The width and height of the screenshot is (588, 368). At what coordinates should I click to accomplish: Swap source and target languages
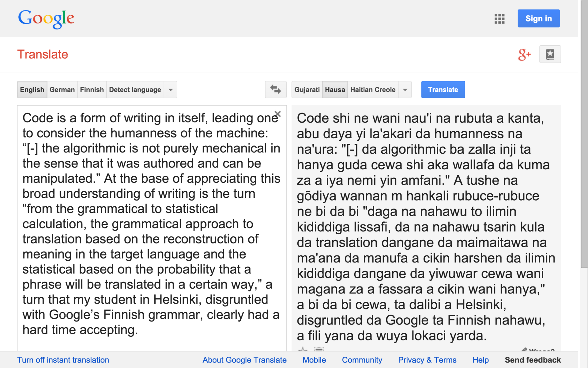(x=275, y=90)
